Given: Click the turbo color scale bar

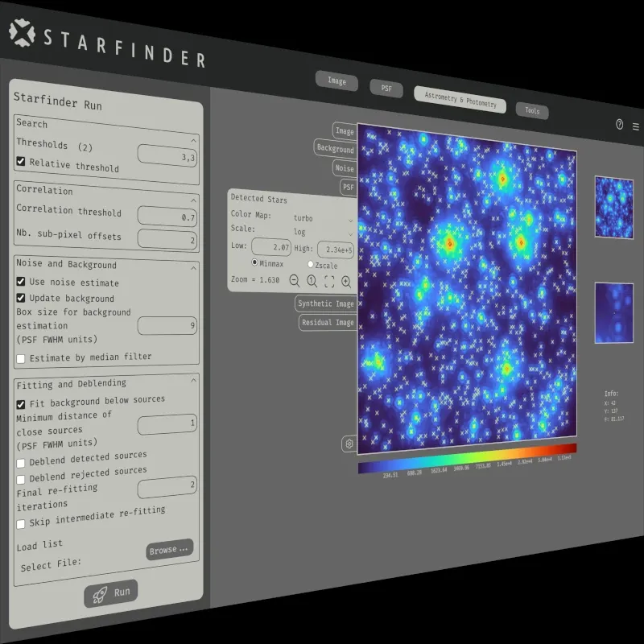Looking at the screenshot, I should [x=468, y=458].
